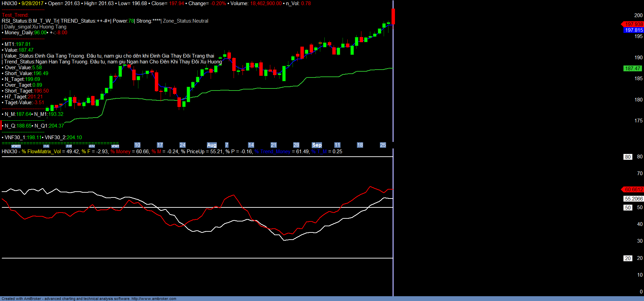Click the boxed 50 level label
Viewport: 644px width, 301px height.
coord(628,208)
